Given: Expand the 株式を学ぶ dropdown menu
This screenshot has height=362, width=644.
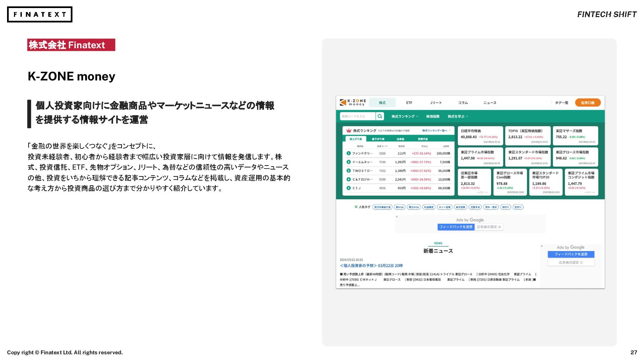Looking at the screenshot, I should pyautogui.click(x=458, y=116).
